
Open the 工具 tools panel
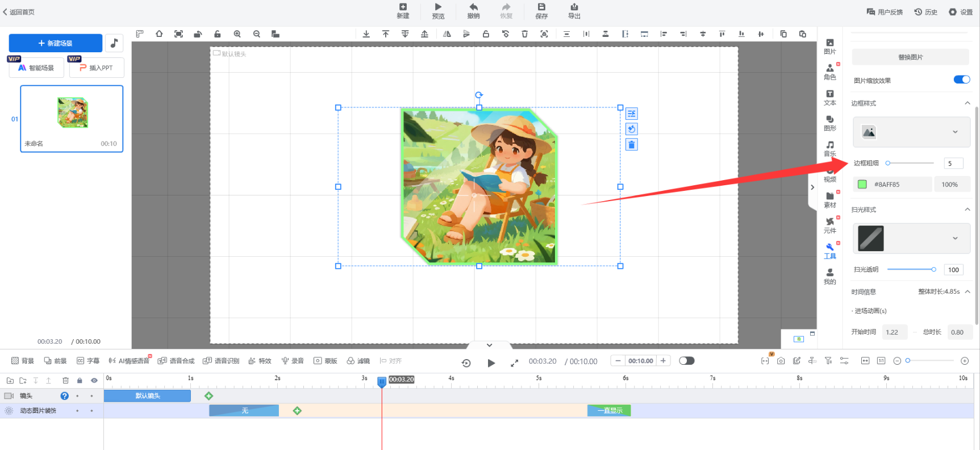[829, 251]
